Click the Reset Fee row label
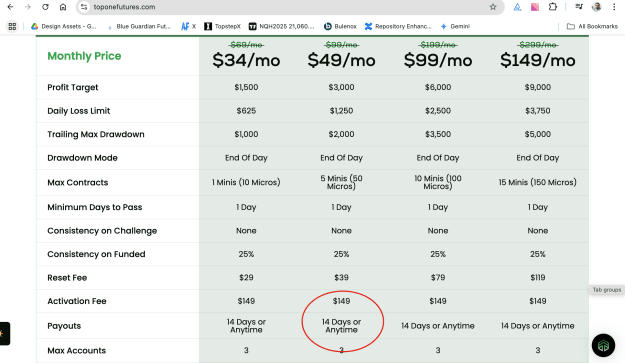625x363 pixels. pyautogui.click(x=67, y=278)
